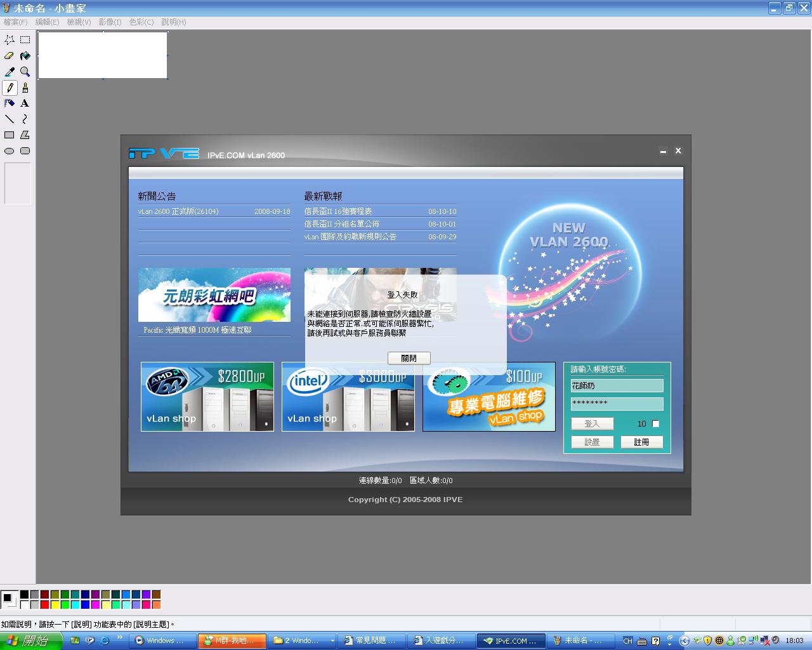Open the 色彩(C) menu in Paint
The width and height of the screenshot is (812, 650).
pyautogui.click(x=141, y=22)
